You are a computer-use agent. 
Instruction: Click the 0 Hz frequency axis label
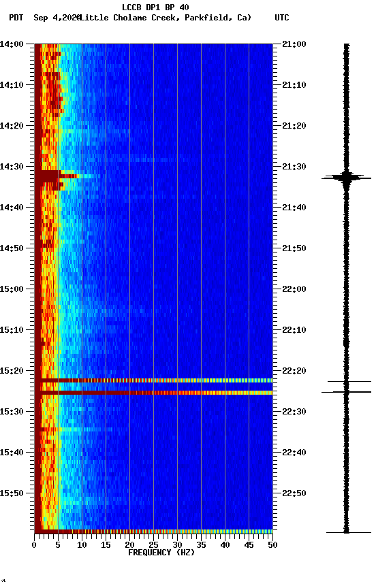tap(34, 545)
